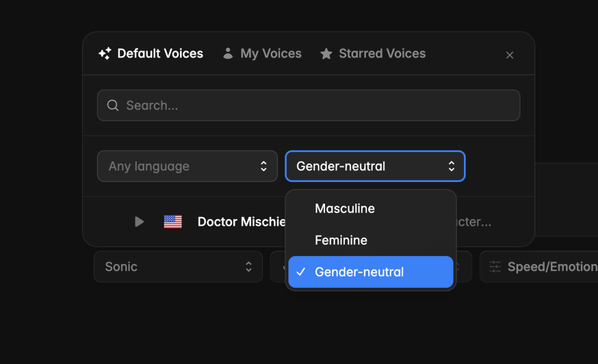This screenshot has height=364, width=598.
Task: Focus the voice Search field
Action: [316, 106]
